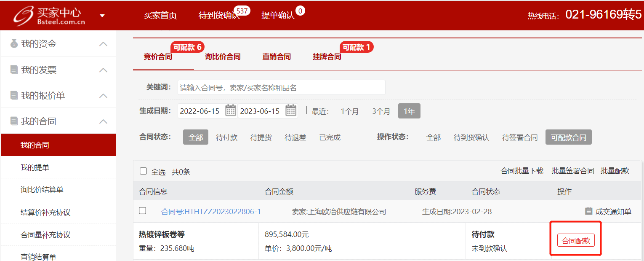
Task: Click the 我的发票 document icon
Action: (x=14, y=70)
